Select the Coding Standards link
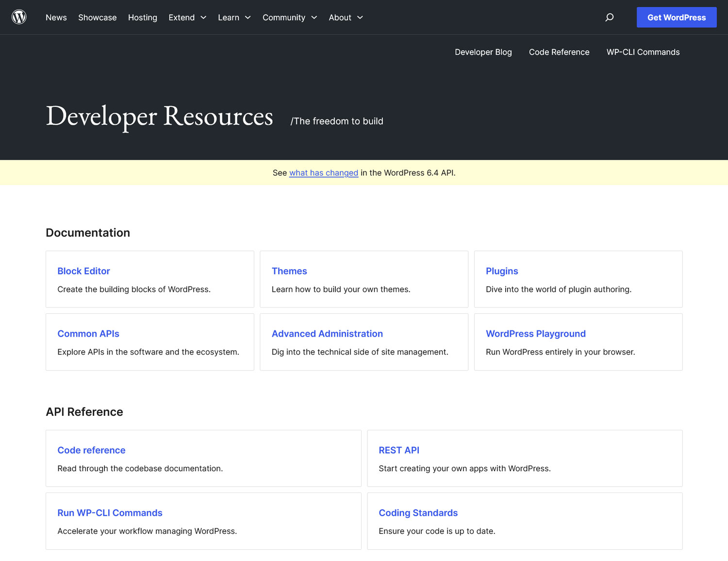The width and height of the screenshot is (728, 561). [x=418, y=513]
